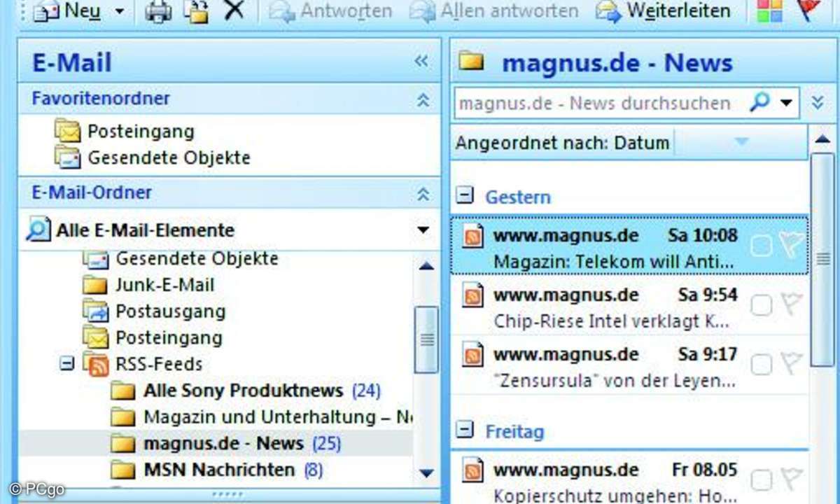Collapse the Favoritenordner section

coord(423,99)
